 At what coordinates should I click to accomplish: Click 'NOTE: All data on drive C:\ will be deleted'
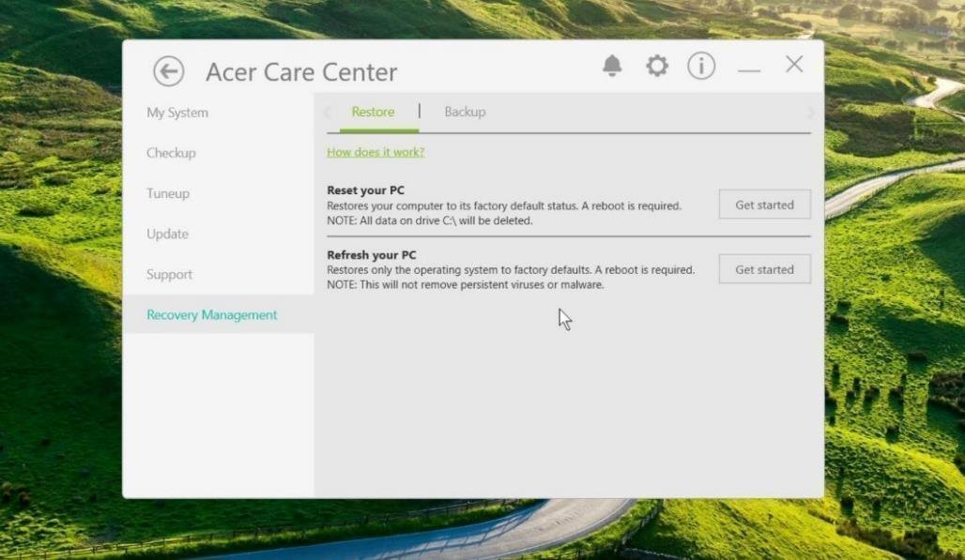click(x=430, y=220)
